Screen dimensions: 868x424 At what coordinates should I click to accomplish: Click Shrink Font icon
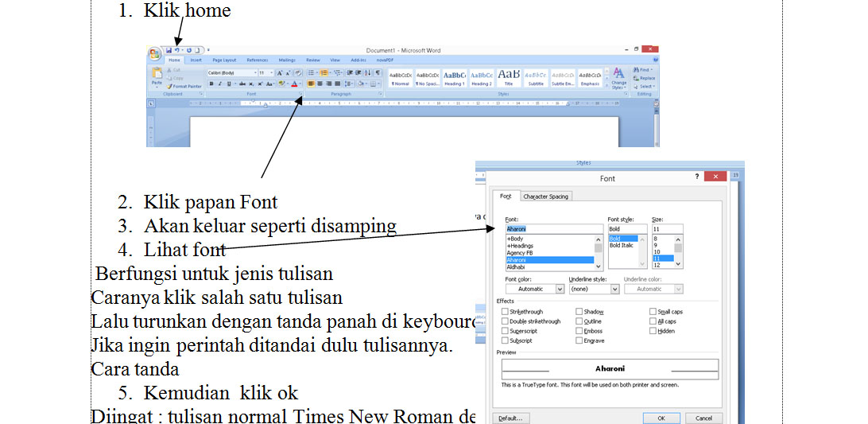(289, 73)
